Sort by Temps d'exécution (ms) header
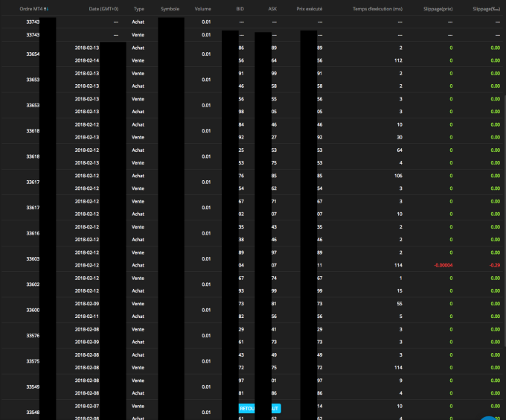506x420 pixels. tap(377, 9)
